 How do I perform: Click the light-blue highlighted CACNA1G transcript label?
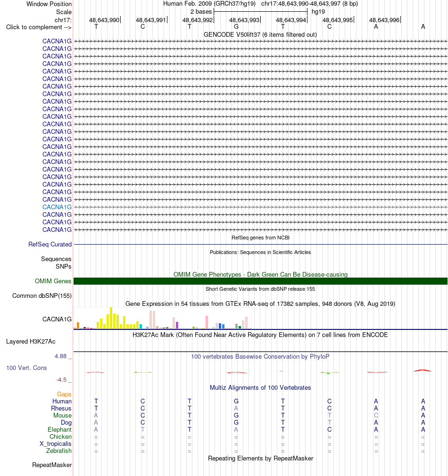pyautogui.click(x=57, y=207)
